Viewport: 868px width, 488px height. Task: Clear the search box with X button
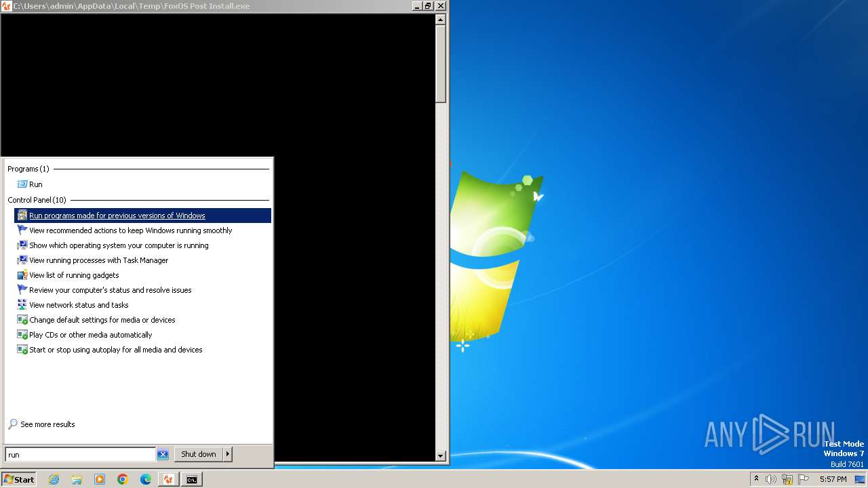[163, 455]
